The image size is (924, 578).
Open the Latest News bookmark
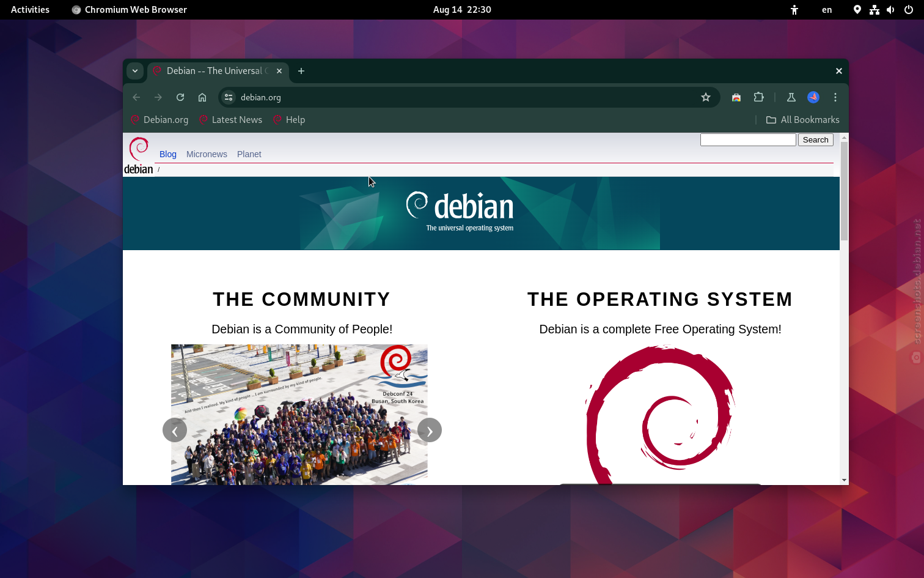click(x=230, y=120)
